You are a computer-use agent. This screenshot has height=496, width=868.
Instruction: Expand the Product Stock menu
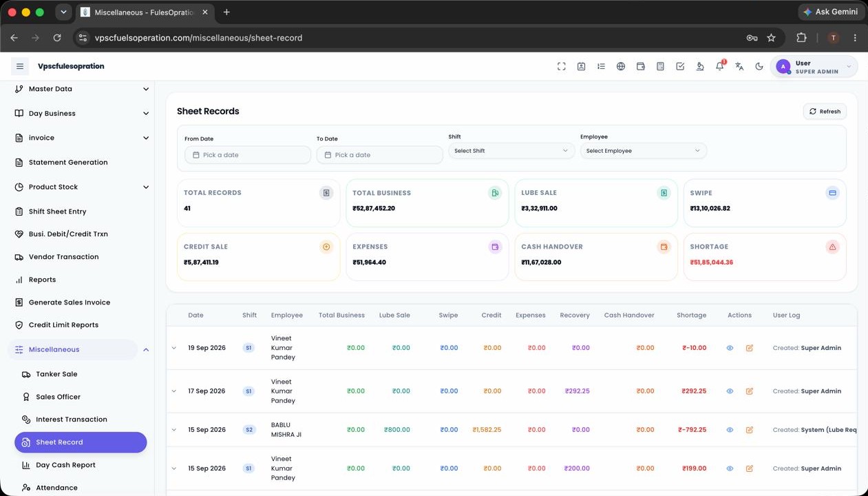click(82, 187)
